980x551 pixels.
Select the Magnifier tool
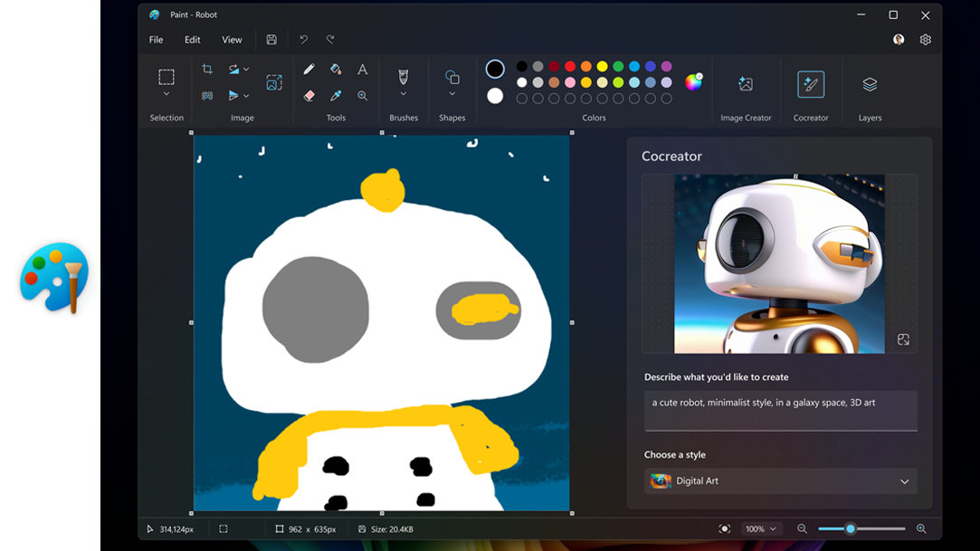pos(363,96)
